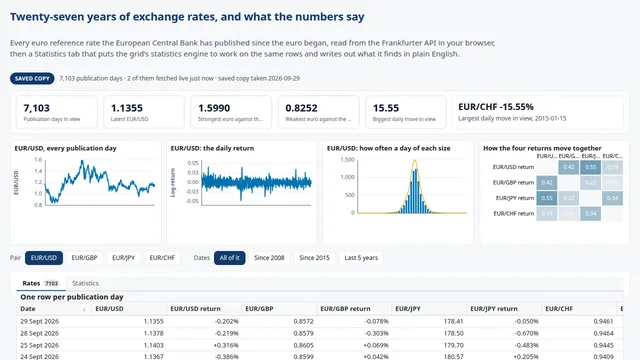
Task: Click the sort arrow in the Date column header
Action: (x=84, y=309)
